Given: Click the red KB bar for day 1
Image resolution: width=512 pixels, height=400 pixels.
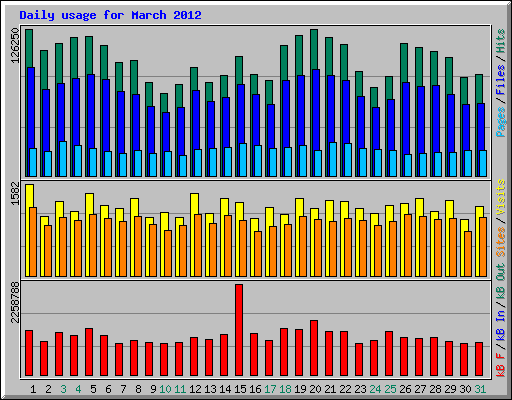Looking at the screenshot, I should click(29, 353).
